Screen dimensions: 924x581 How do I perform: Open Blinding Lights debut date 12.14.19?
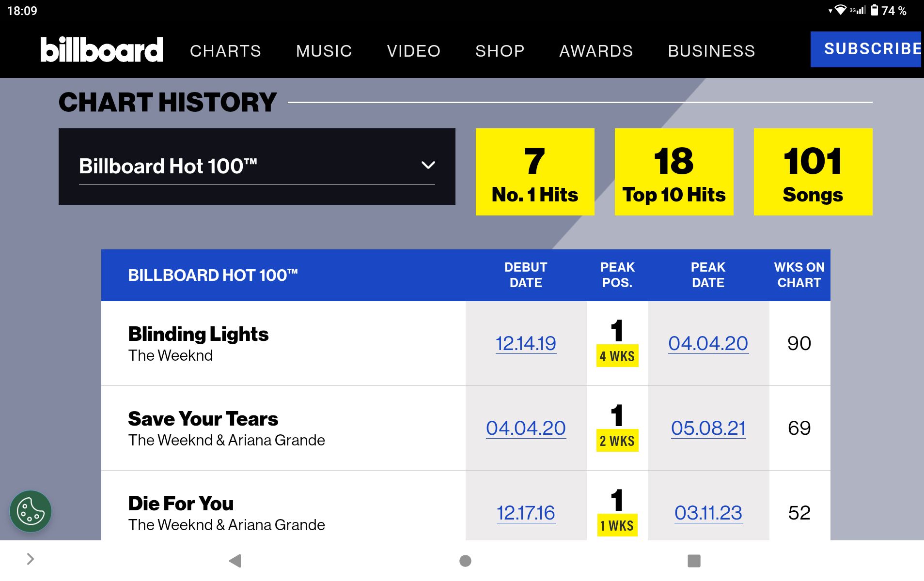point(526,343)
